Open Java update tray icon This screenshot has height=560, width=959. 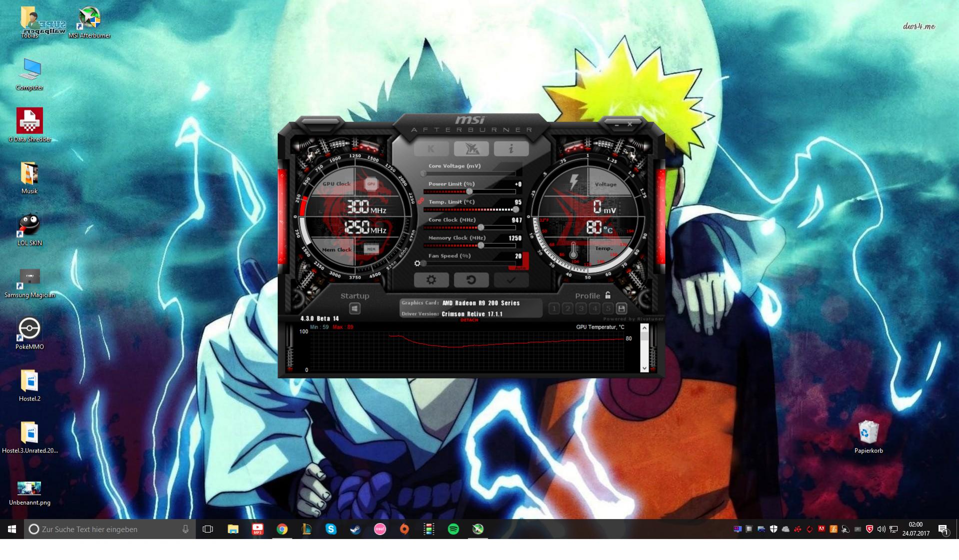coord(834,529)
